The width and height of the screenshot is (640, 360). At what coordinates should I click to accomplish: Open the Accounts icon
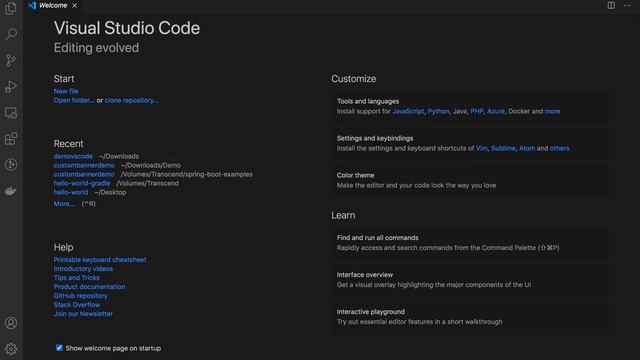11,323
